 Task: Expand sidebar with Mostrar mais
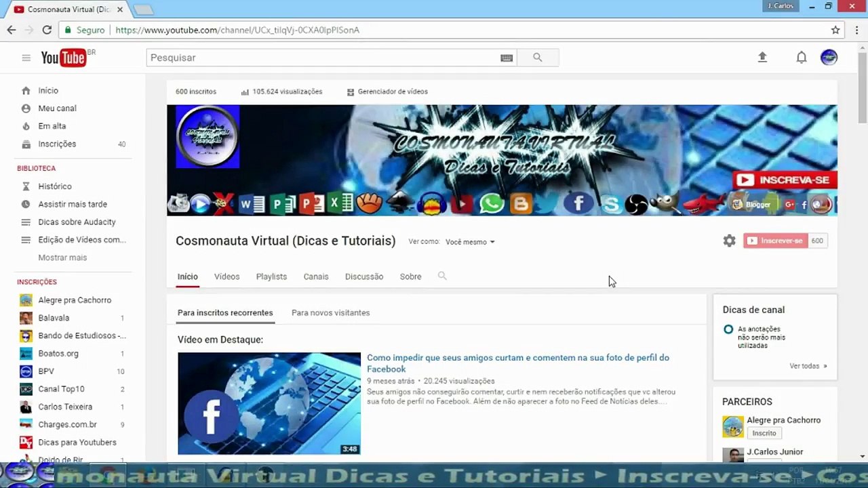point(62,258)
